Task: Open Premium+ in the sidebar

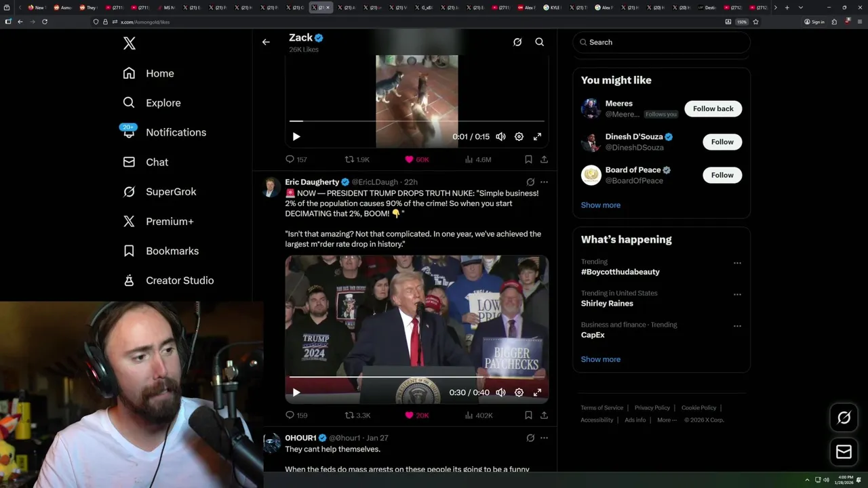Action: point(158,221)
